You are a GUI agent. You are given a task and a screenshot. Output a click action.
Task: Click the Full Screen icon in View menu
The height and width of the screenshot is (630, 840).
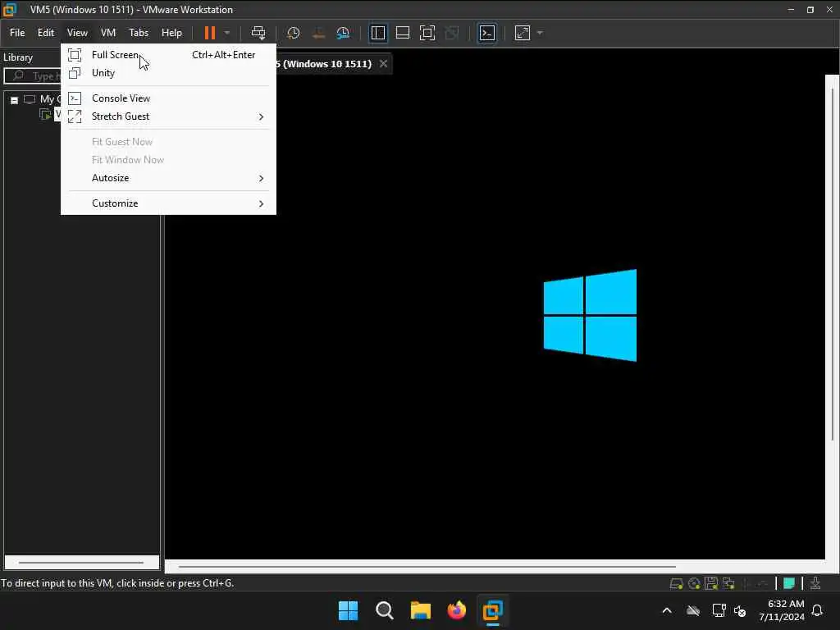[75, 55]
